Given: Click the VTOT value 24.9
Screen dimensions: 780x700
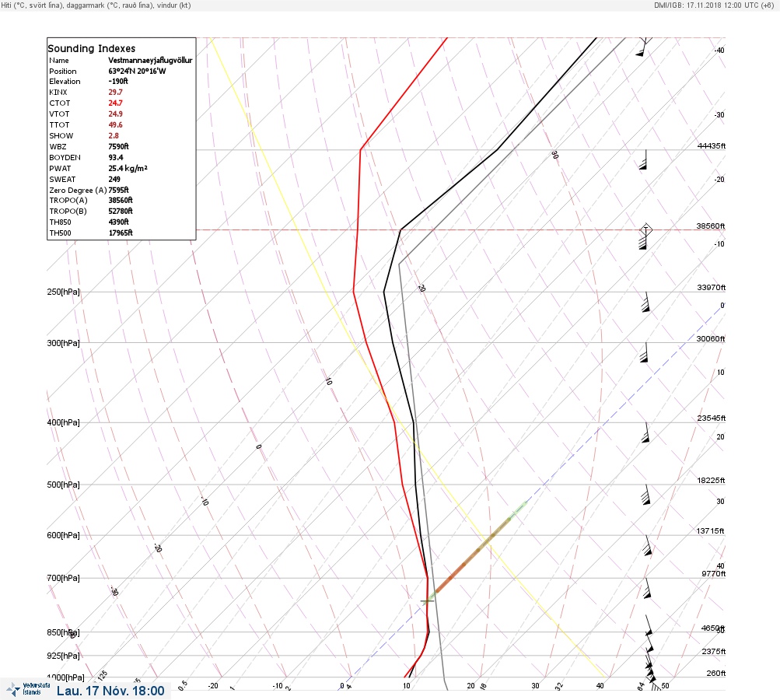Looking at the screenshot, I should click(x=115, y=114).
